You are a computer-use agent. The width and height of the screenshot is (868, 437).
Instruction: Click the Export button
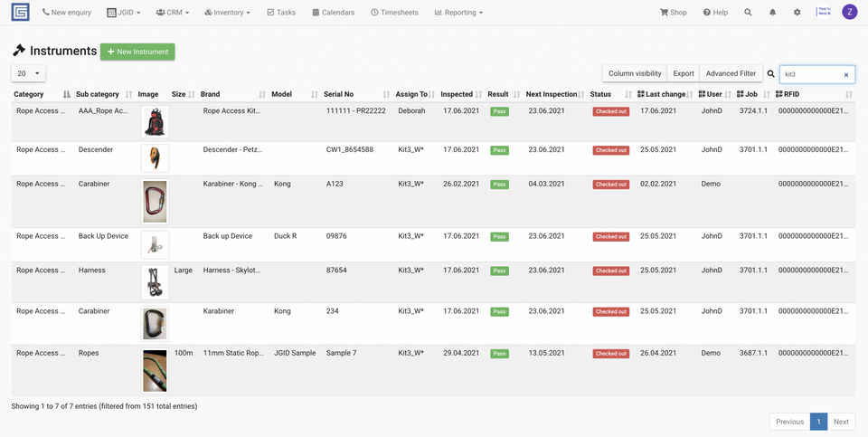(684, 73)
